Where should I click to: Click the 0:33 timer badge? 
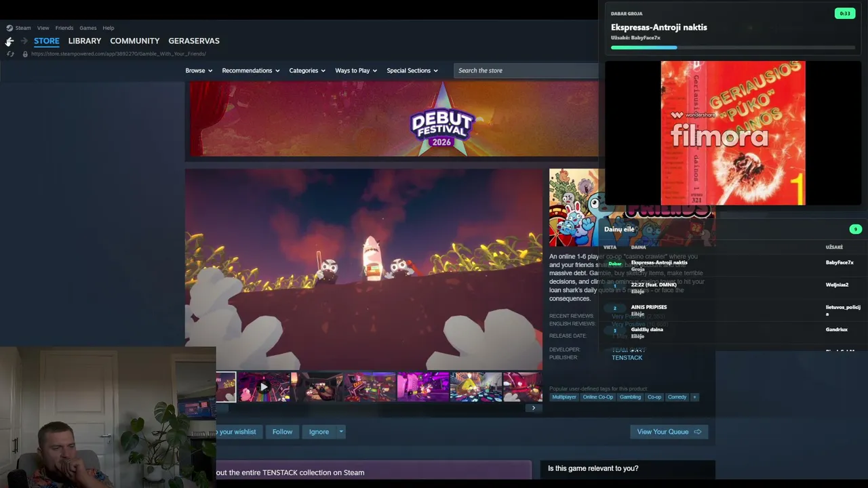coord(845,14)
